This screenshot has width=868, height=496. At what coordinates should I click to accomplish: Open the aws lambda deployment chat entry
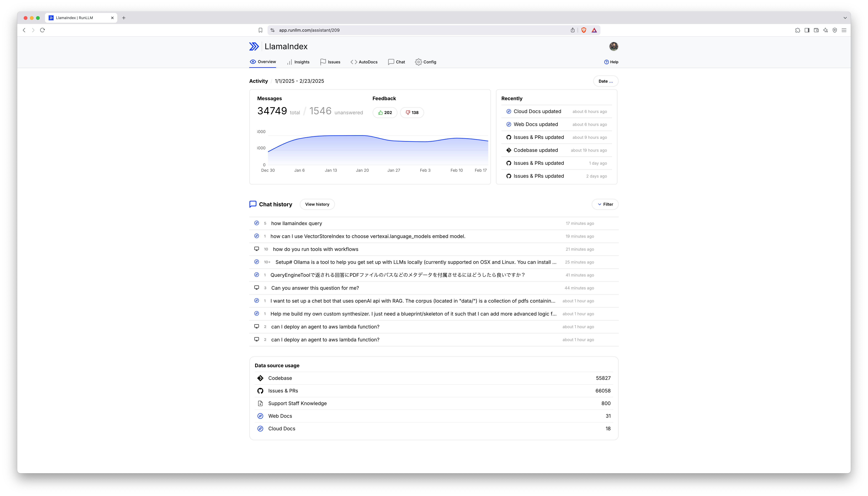pos(325,326)
